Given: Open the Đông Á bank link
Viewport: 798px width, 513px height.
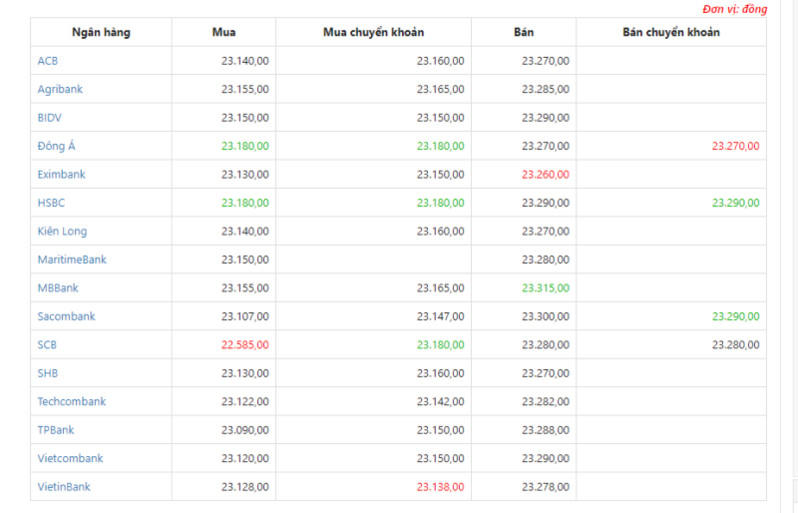Looking at the screenshot, I should (56, 146).
